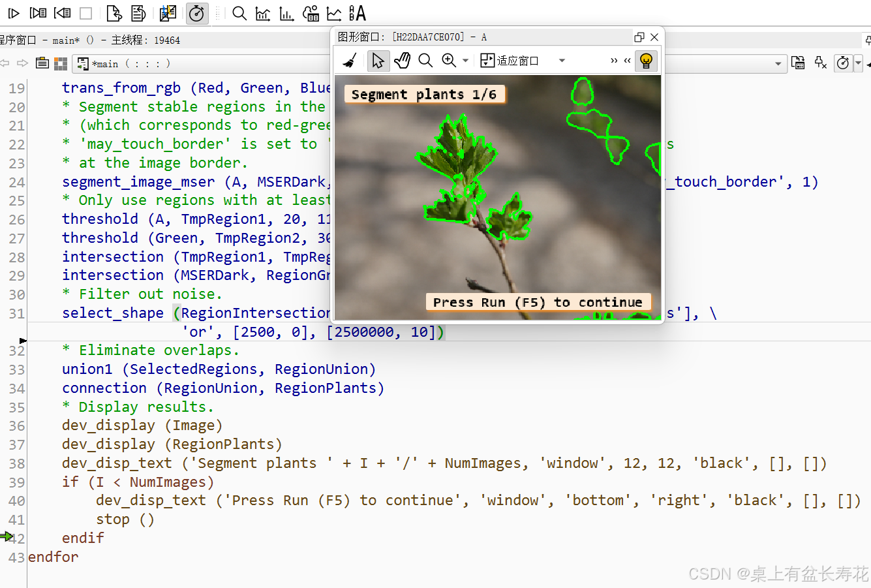This screenshot has width=871, height=588.
Task: Go forward with the right arrow
Action: 23,63
